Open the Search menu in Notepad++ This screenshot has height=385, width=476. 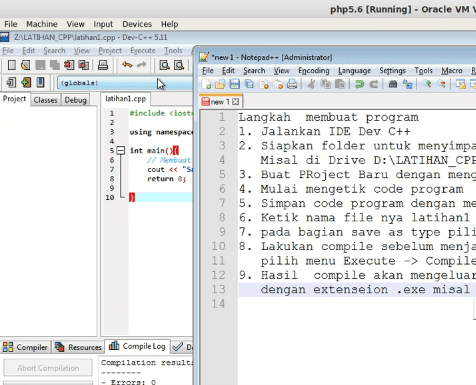[254, 71]
